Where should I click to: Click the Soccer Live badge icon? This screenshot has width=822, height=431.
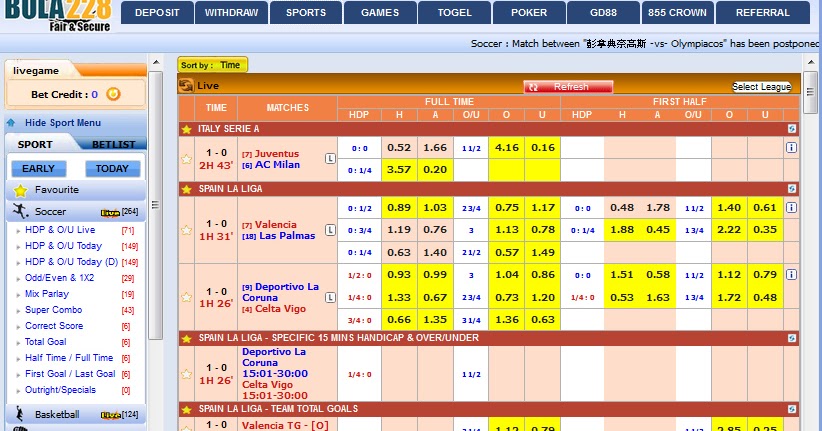[110, 212]
